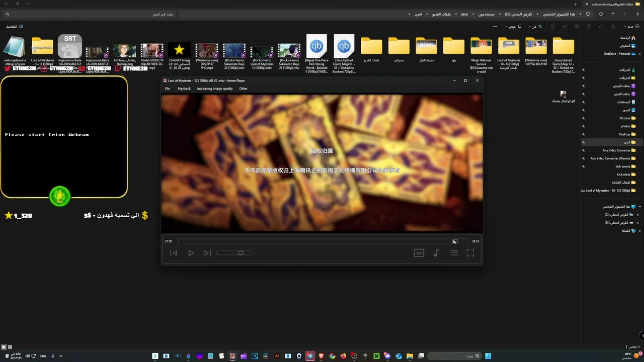Open الرئيسية Home in sidebar

click(627, 38)
